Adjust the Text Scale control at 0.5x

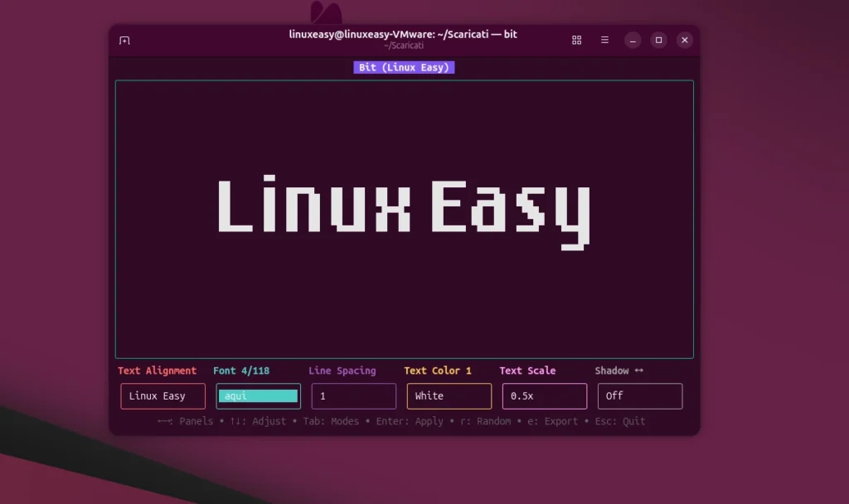(544, 396)
